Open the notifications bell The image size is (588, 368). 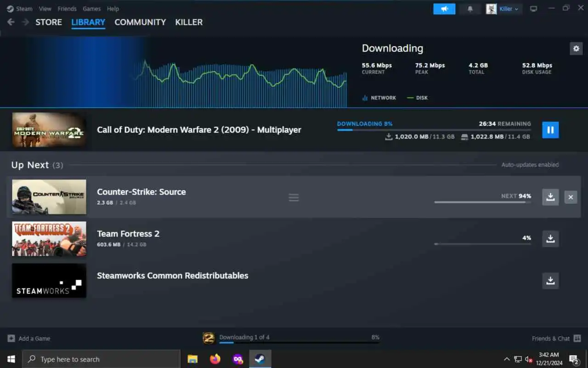[x=470, y=9]
